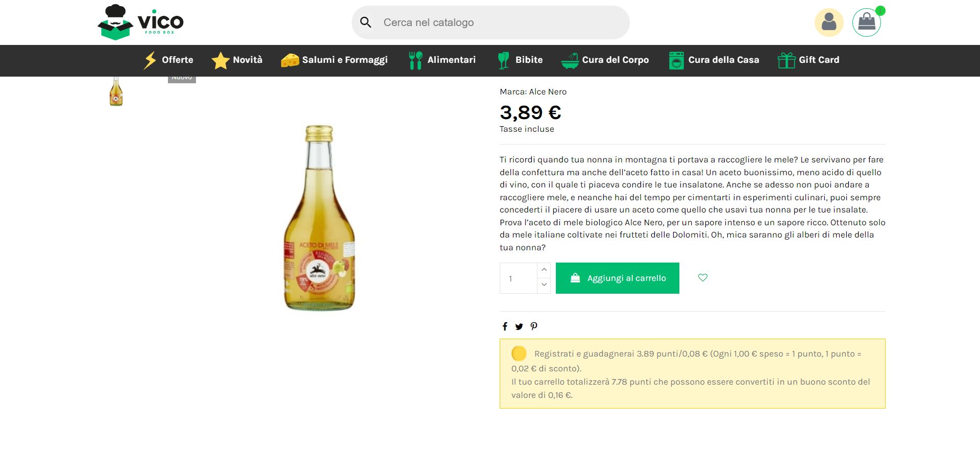980x449 pixels.
Task: Open the user account icon
Action: (829, 22)
